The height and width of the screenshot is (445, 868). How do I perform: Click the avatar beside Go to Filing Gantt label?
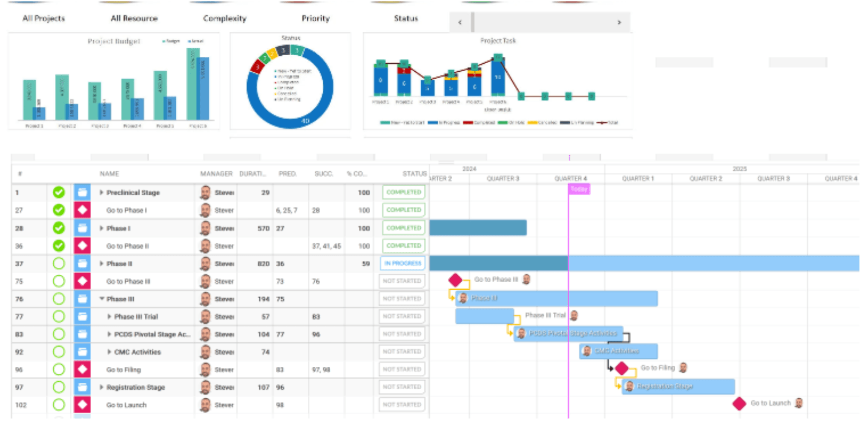[x=683, y=368]
